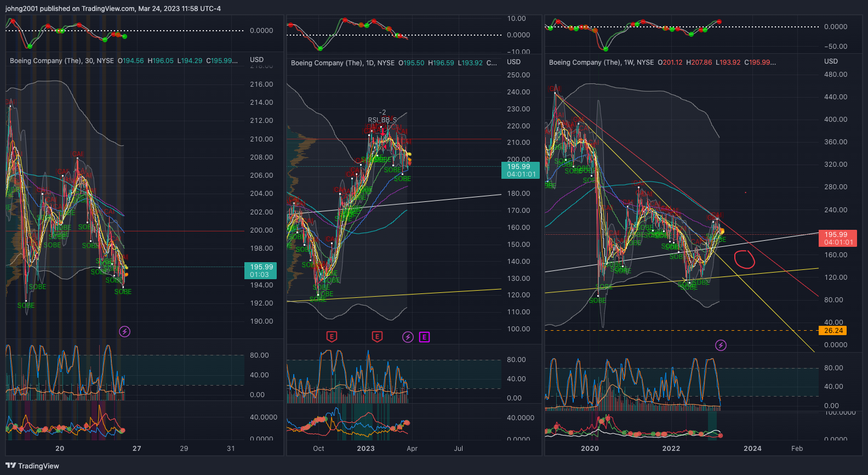Click 'Boeing Company (The), 1D, NYSE' chart title
The image size is (868, 475).
coord(342,63)
